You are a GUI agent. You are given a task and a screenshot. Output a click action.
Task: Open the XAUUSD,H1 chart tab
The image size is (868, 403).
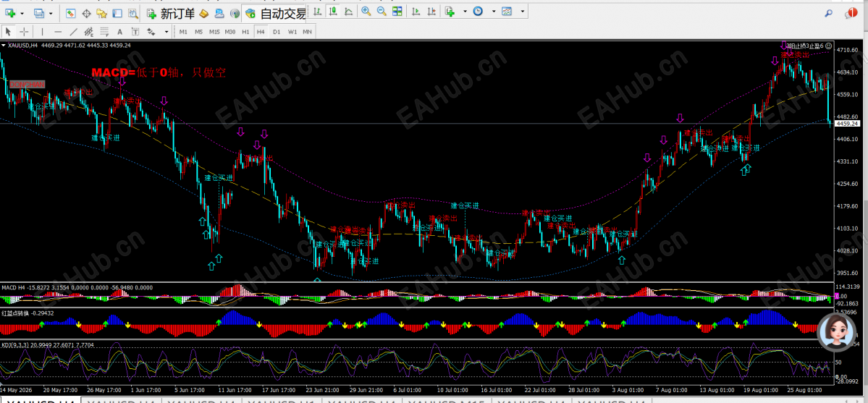tap(282, 400)
